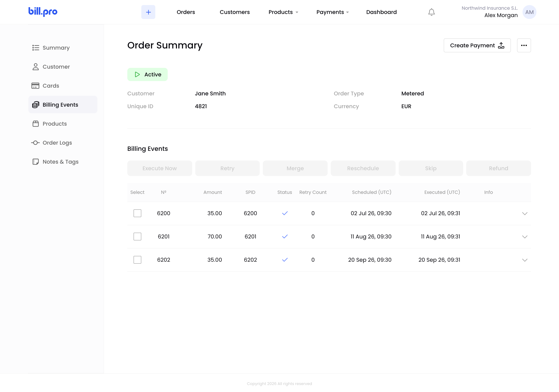Screen dimensions: 559x392
Task: Click the Summary list icon in sidebar
Action: pos(36,48)
